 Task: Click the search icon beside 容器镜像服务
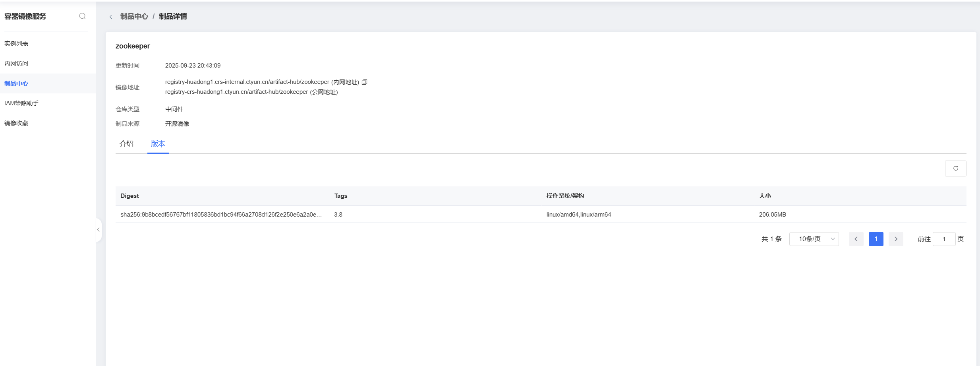82,16
